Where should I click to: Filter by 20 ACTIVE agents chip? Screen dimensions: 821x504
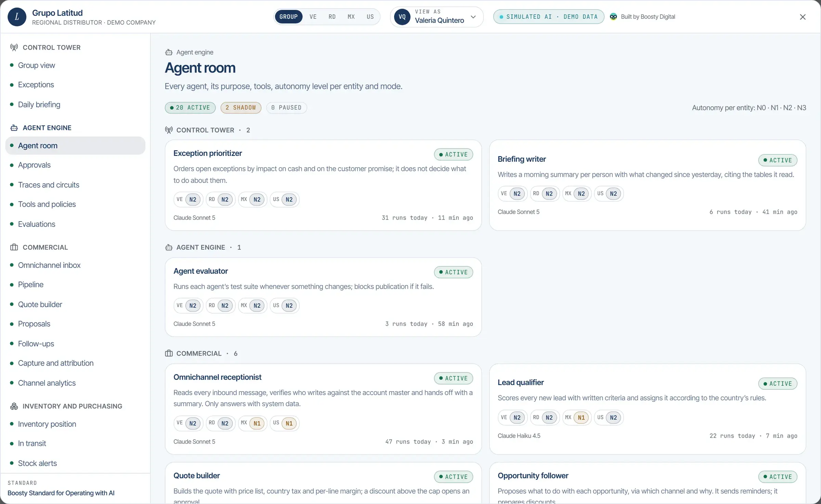(x=190, y=108)
